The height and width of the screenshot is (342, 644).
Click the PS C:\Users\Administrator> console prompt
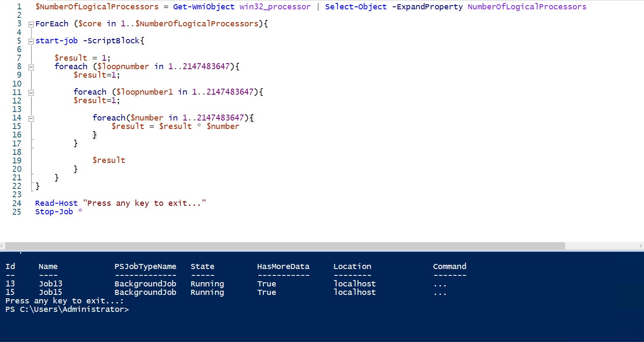coord(67,309)
